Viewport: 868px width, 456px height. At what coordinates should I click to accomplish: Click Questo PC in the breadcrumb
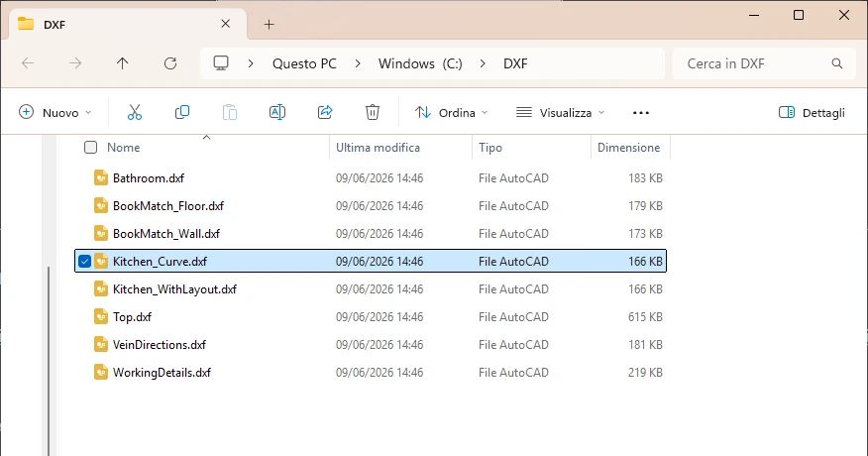[x=304, y=63]
